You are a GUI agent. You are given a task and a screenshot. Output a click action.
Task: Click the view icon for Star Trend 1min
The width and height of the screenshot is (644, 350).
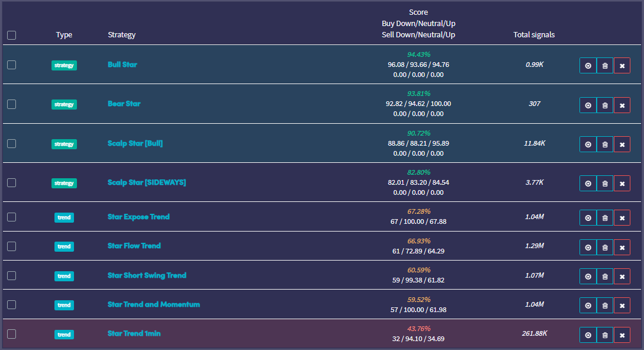coord(588,335)
